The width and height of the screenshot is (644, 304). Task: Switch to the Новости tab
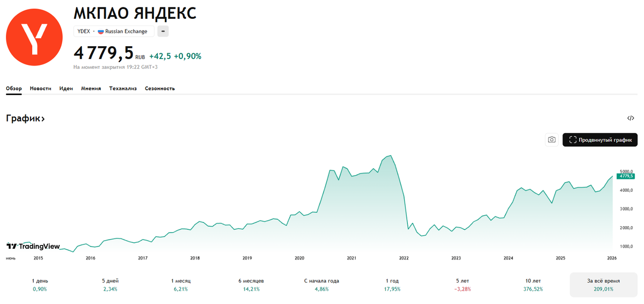click(41, 89)
